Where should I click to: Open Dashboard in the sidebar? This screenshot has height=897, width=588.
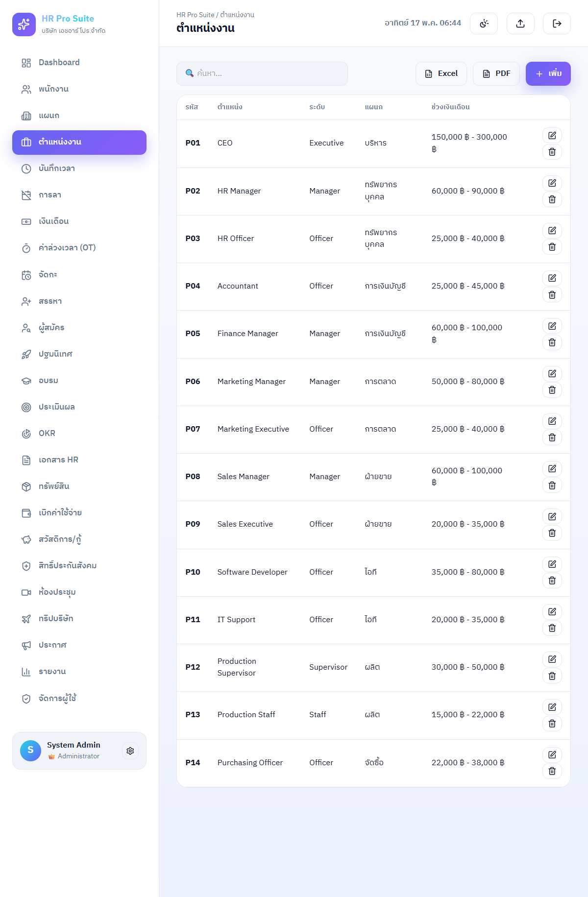click(x=79, y=63)
